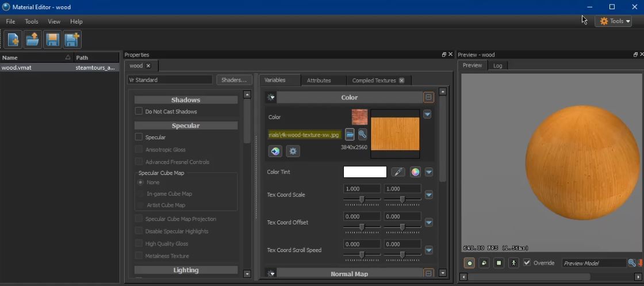Select the flat square preview icon
Screen dimensions: 644x286
coord(499,263)
